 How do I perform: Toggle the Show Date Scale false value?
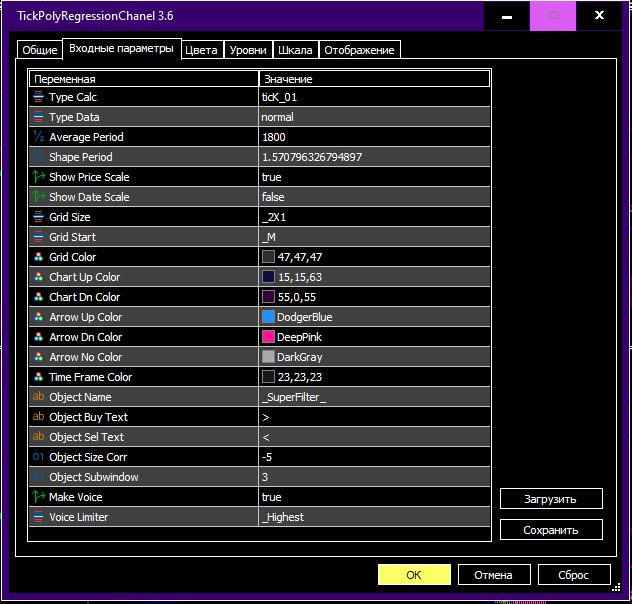coord(374,197)
